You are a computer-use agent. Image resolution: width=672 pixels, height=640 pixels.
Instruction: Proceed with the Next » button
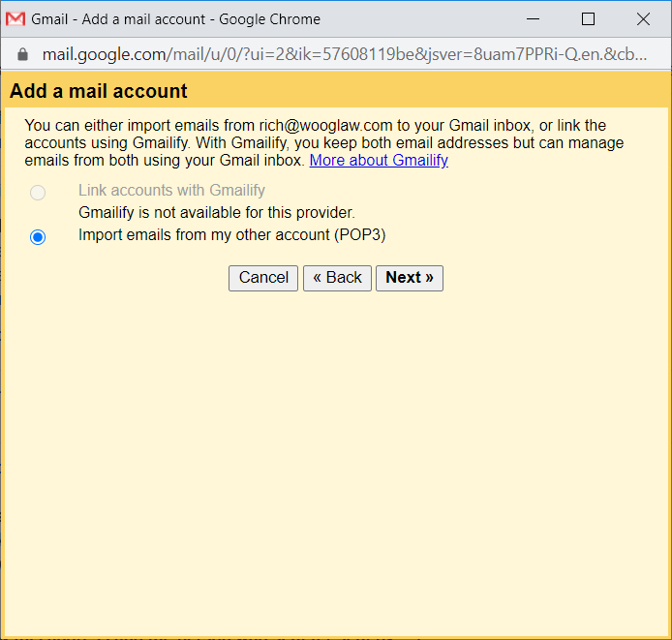click(410, 278)
